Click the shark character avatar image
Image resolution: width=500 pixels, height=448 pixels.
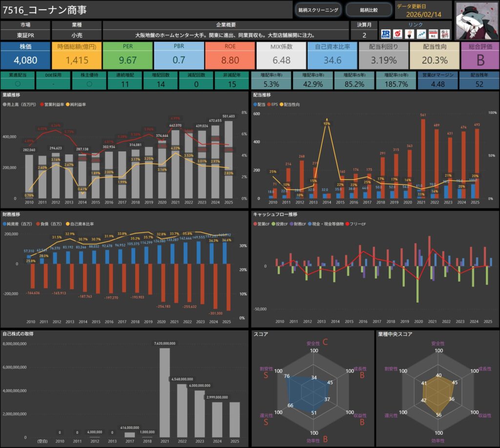pos(477,20)
